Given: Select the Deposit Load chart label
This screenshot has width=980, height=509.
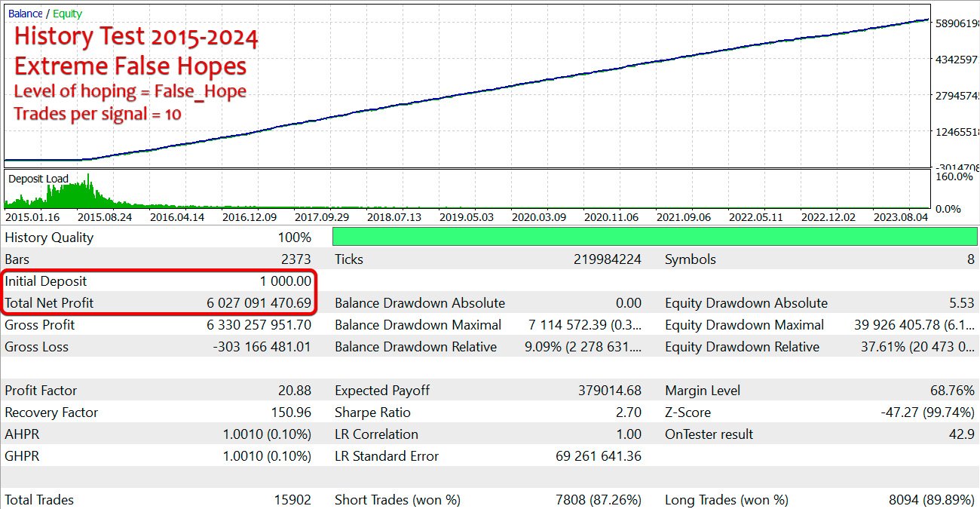Looking at the screenshot, I should pyautogui.click(x=38, y=179).
